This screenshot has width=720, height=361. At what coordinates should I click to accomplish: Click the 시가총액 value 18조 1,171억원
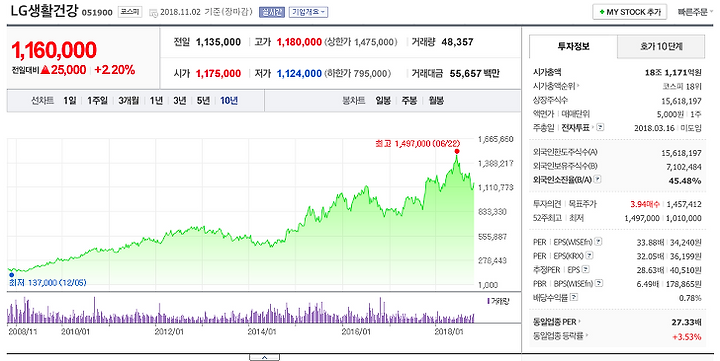click(673, 73)
